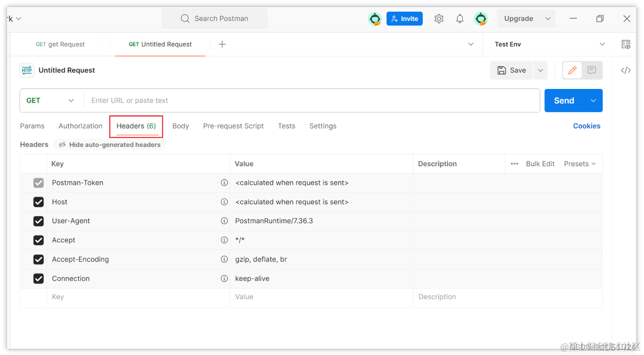
Task: Click the empty new header Description field
Action: click(x=508, y=297)
